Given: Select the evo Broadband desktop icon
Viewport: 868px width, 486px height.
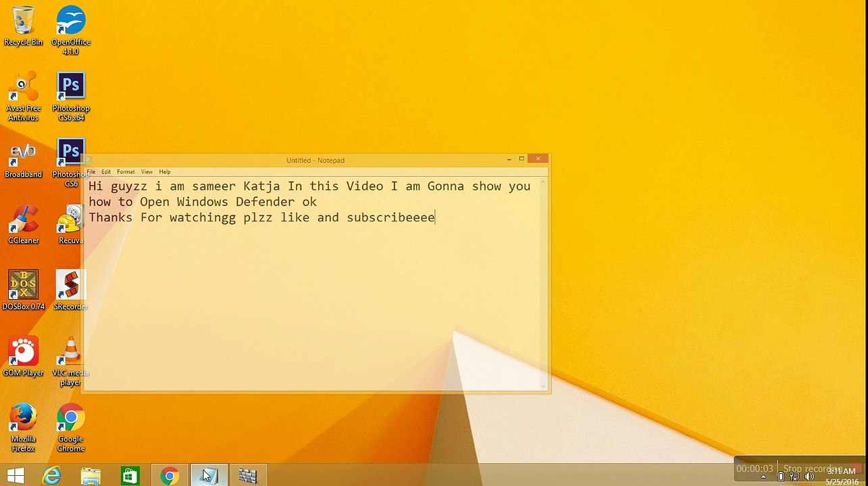Looking at the screenshot, I should click(x=23, y=159).
